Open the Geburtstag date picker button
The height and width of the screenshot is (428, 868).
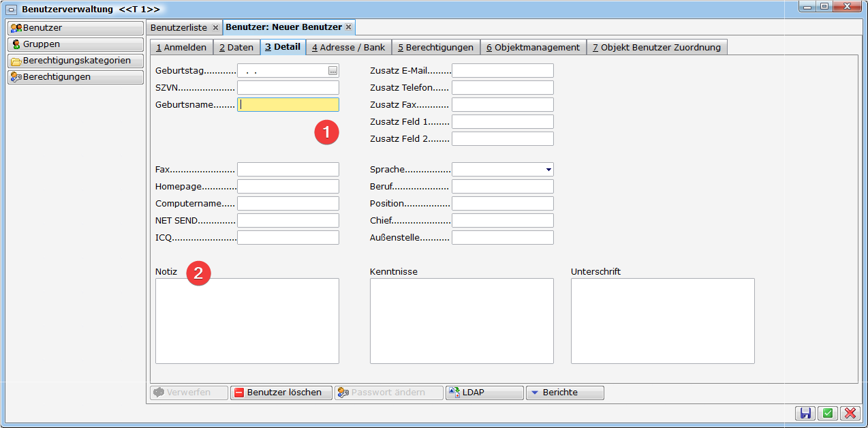332,71
